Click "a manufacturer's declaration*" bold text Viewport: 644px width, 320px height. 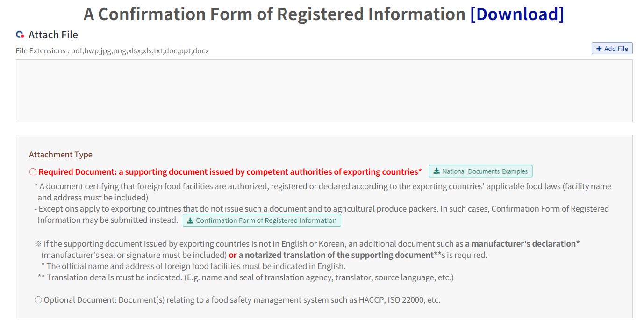click(x=522, y=244)
